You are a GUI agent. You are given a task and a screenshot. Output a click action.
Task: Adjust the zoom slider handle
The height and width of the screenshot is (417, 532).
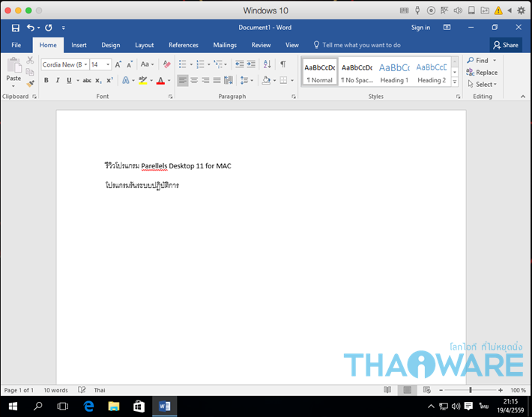click(x=471, y=390)
